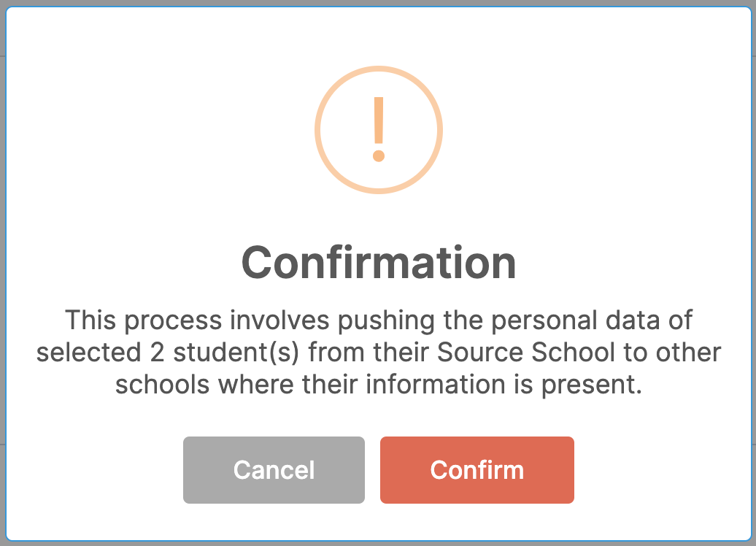Click the Confirm button
Viewport: 756px width, 546px height.
477,470
